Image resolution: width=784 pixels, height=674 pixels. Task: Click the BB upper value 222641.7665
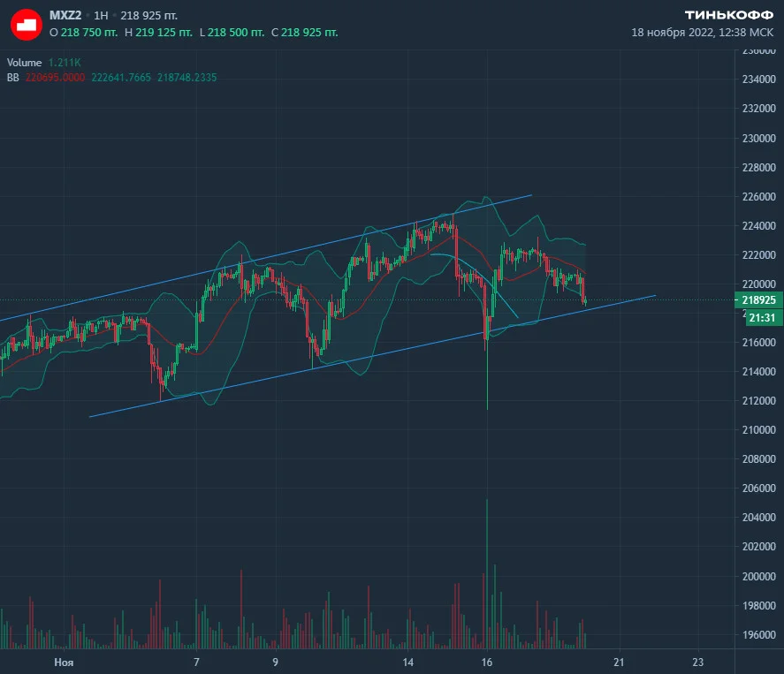point(121,78)
